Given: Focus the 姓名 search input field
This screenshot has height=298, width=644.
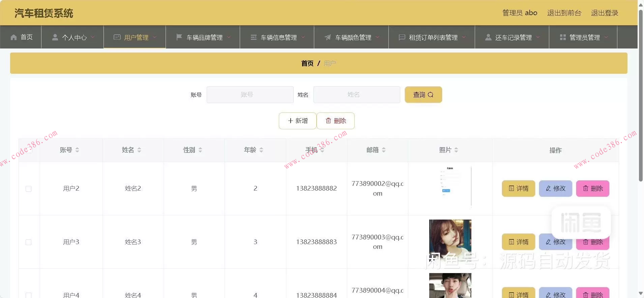Looking at the screenshot, I should tap(357, 95).
